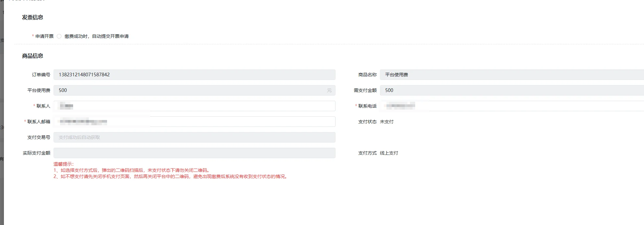Click the 需支付金额 field
The height and width of the screenshot is (225, 644).
pyautogui.click(x=512, y=90)
